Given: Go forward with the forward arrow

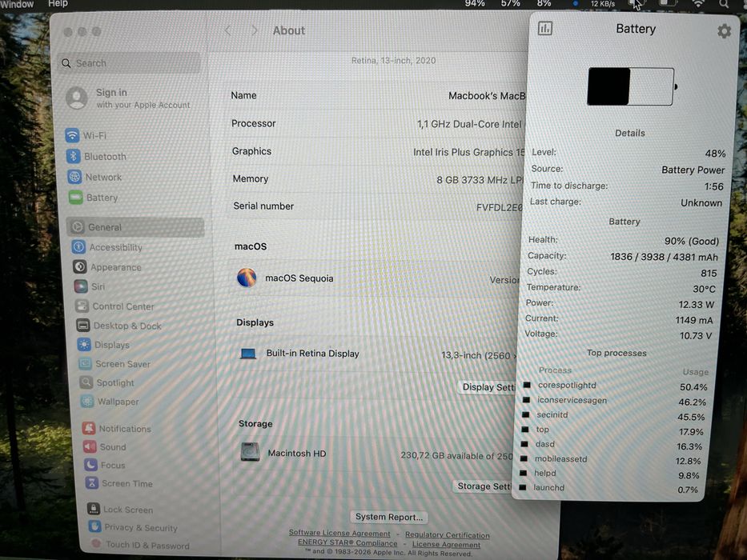Looking at the screenshot, I should pos(254,30).
